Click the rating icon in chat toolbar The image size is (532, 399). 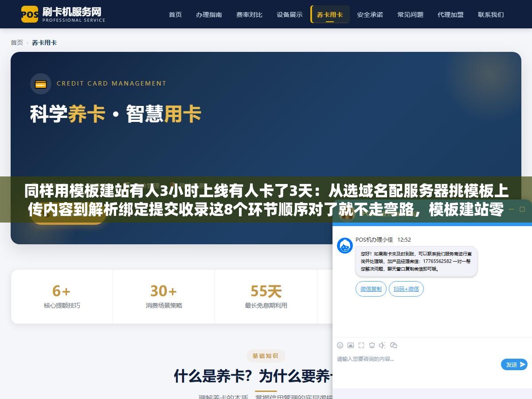(372, 345)
